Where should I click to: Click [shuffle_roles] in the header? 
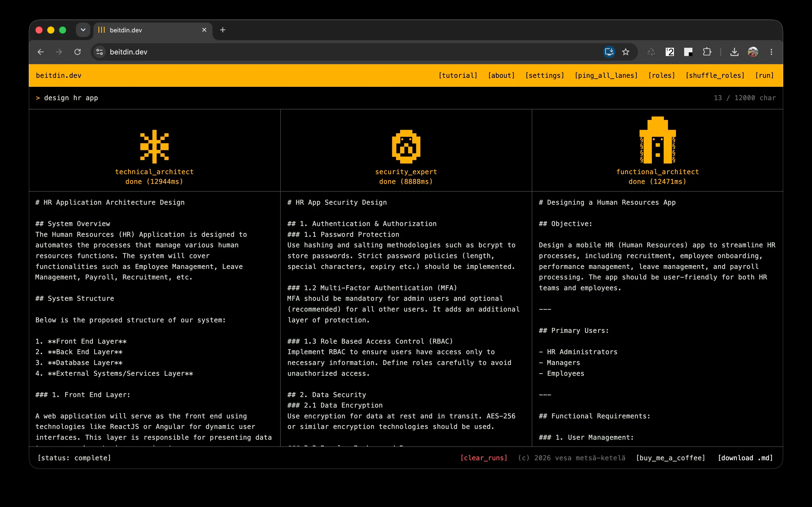pyautogui.click(x=715, y=76)
